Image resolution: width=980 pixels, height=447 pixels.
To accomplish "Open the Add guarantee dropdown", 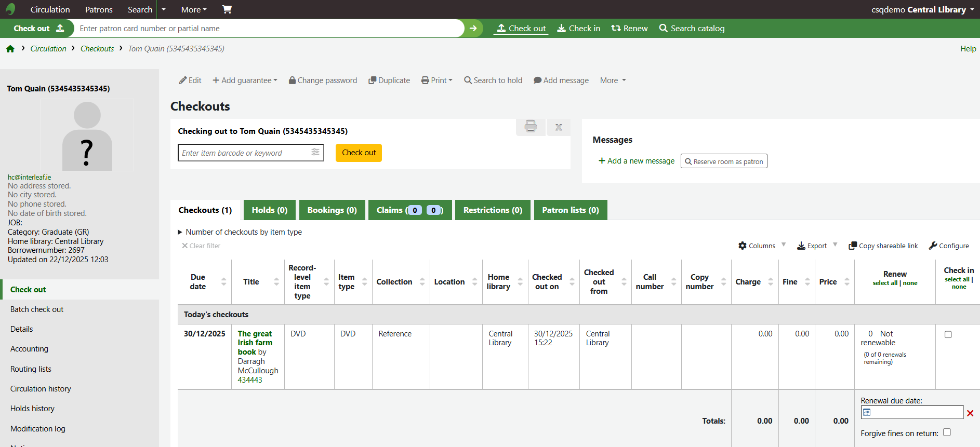I will pos(245,80).
